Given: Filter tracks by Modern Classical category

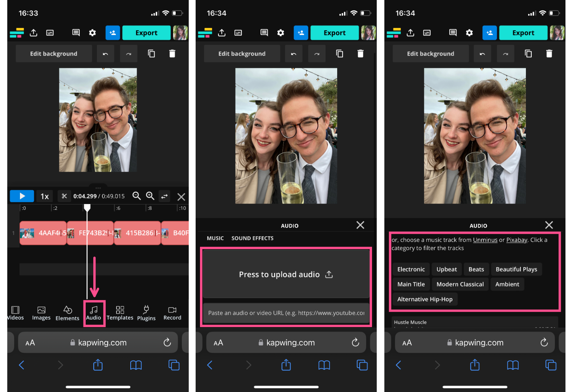Looking at the screenshot, I should click(x=460, y=284).
